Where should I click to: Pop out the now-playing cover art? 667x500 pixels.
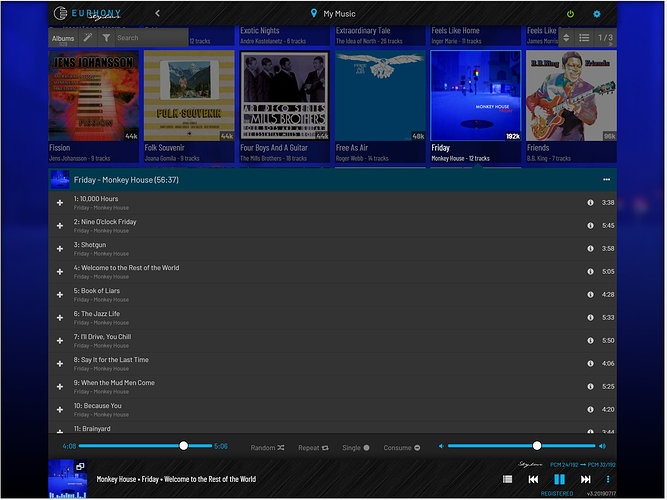point(80,467)
